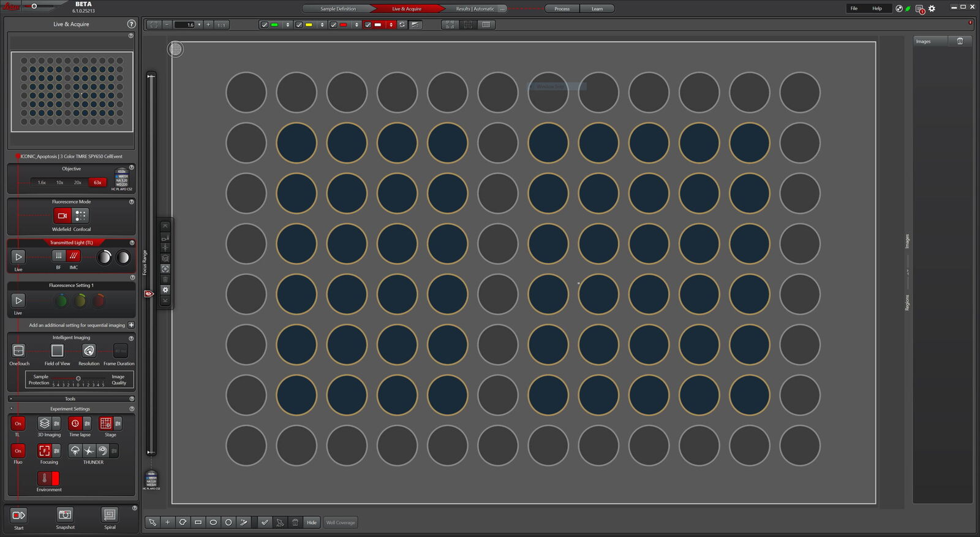This screenshot has width=980, height=537.
Task: Open Live & Acquire workflow tab
Action: 407,9
